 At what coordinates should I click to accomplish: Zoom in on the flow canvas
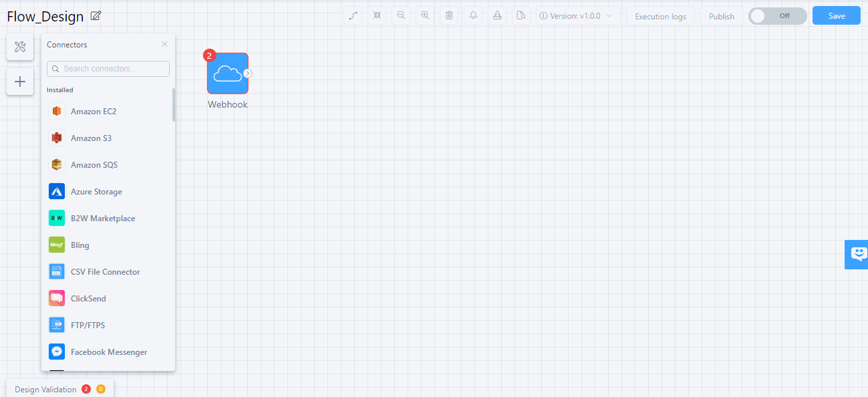coord(425,15)
